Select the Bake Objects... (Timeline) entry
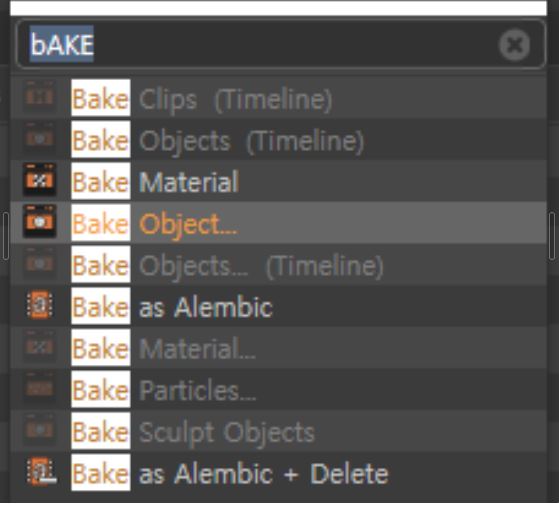Image resolution: width=559 pixels, height=506 pixels. (x=278, y=265)
